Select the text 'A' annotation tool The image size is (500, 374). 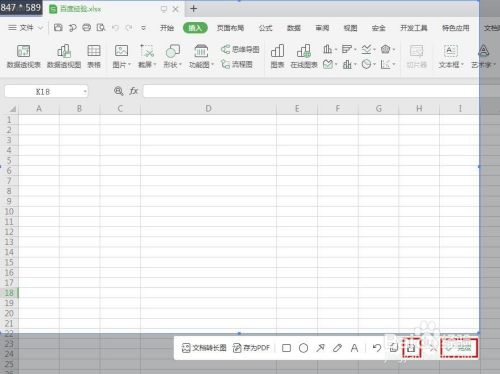(x=354, y=348)
